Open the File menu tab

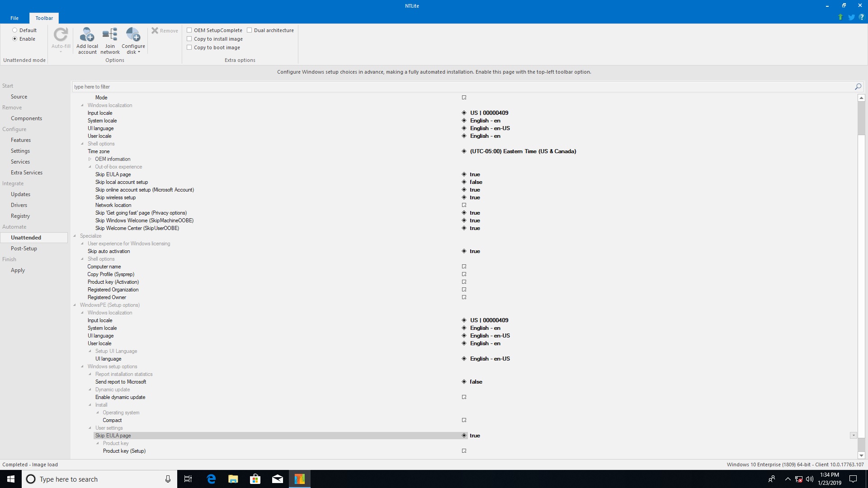point(14,18)
